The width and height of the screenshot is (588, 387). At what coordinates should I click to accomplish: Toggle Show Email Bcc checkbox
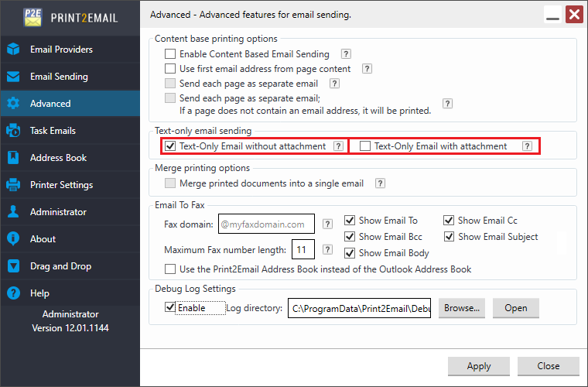pos(350,237)
